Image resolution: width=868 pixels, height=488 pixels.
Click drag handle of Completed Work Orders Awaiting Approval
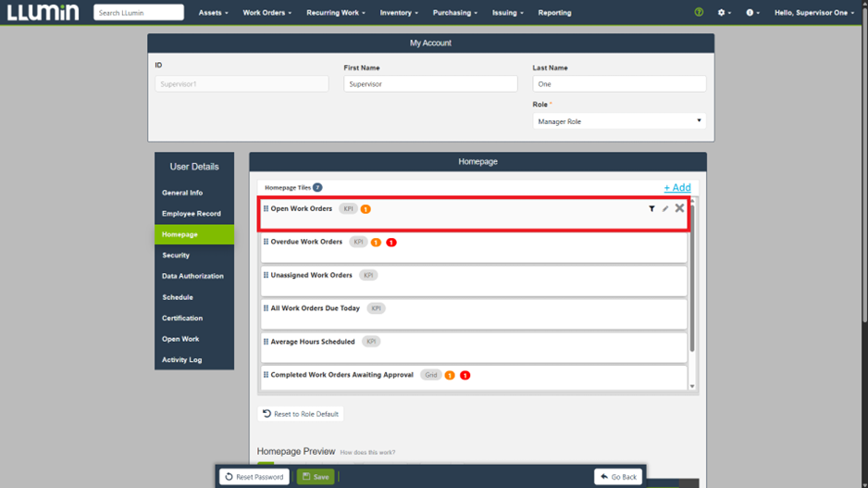[x=266, y=375]
